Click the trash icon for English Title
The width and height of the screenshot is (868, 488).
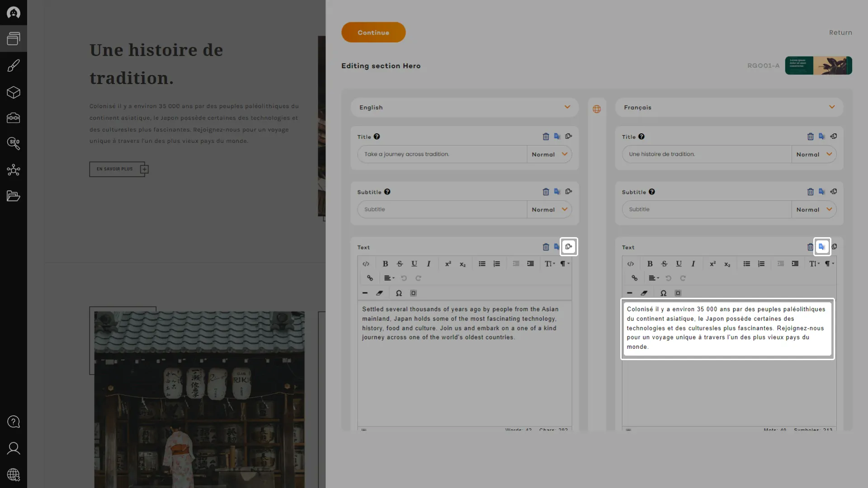(x=546, y=136)
